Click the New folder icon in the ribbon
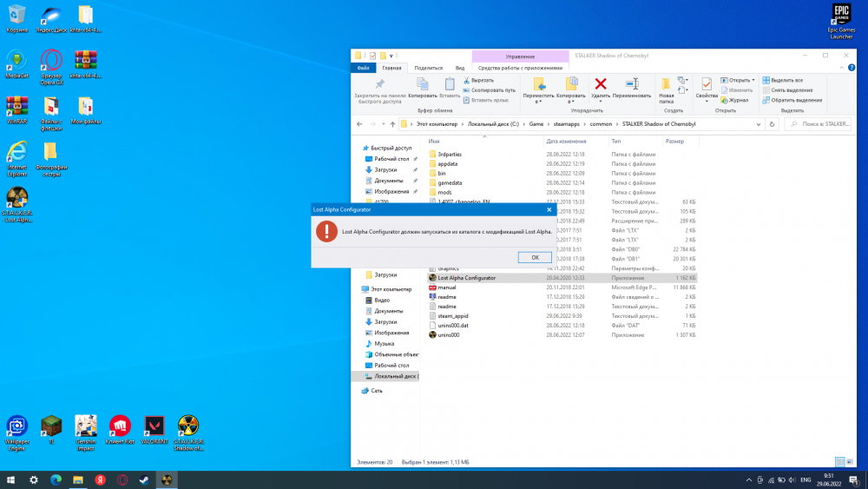The height and width of the screenshot is (489, 868). (x=666, y=84)
